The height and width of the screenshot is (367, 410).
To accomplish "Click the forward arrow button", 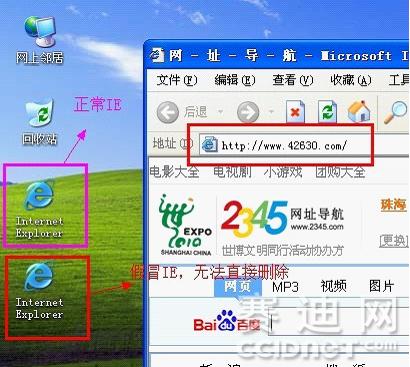I will pyautogui.click(x=248, y=112).
